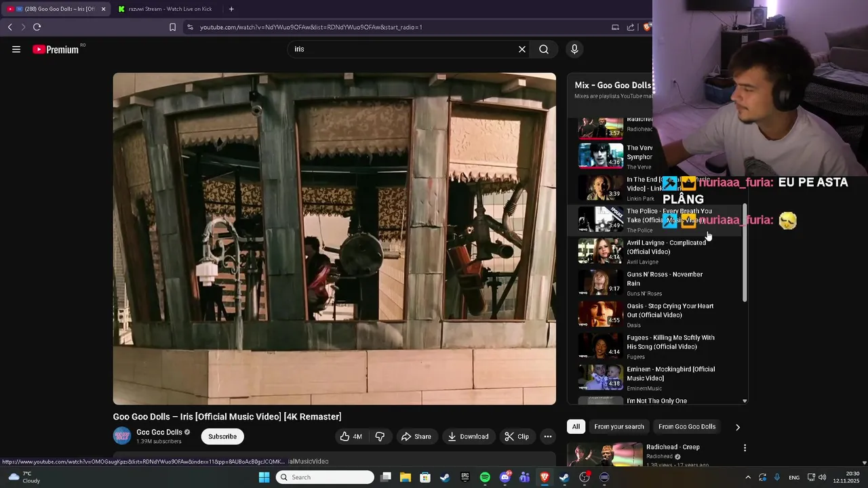Like the Iris video (4M)
Screen dimensions: 868x488
pyautogui.click(x=351, y=436)
